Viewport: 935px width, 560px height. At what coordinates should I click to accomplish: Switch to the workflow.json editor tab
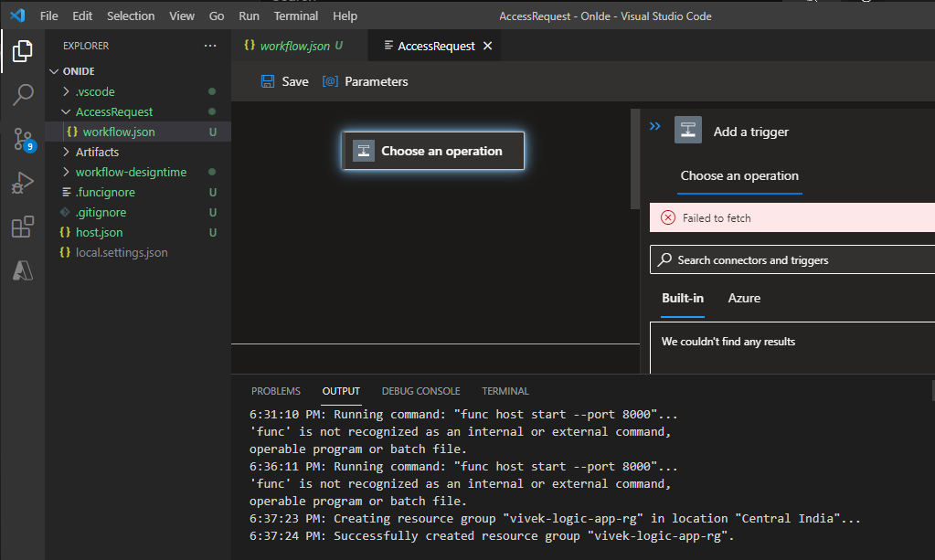tap(300, 46)
